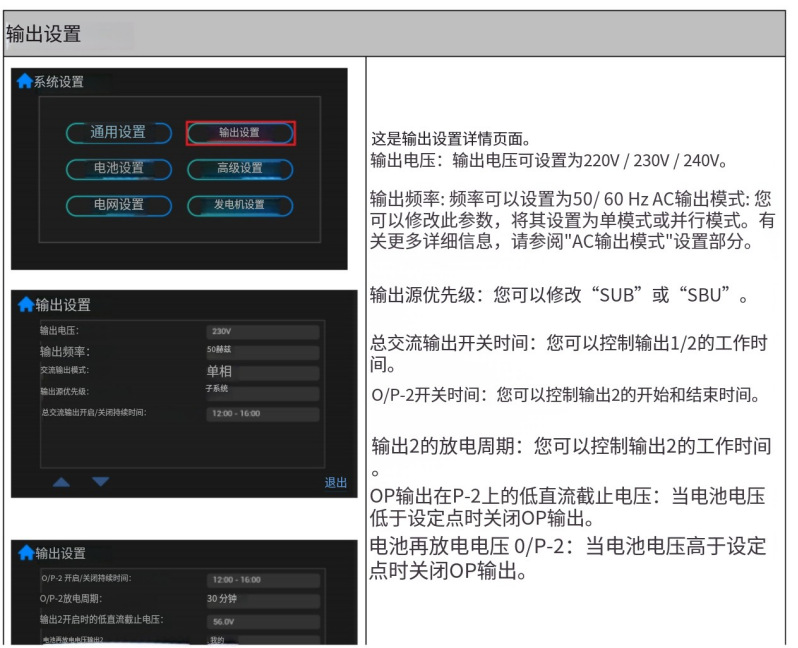Image resolution: width=798 pixels, height=648 pixels.
Task: Select the 交流输出模式 单相 field
Action: [261, 371]
